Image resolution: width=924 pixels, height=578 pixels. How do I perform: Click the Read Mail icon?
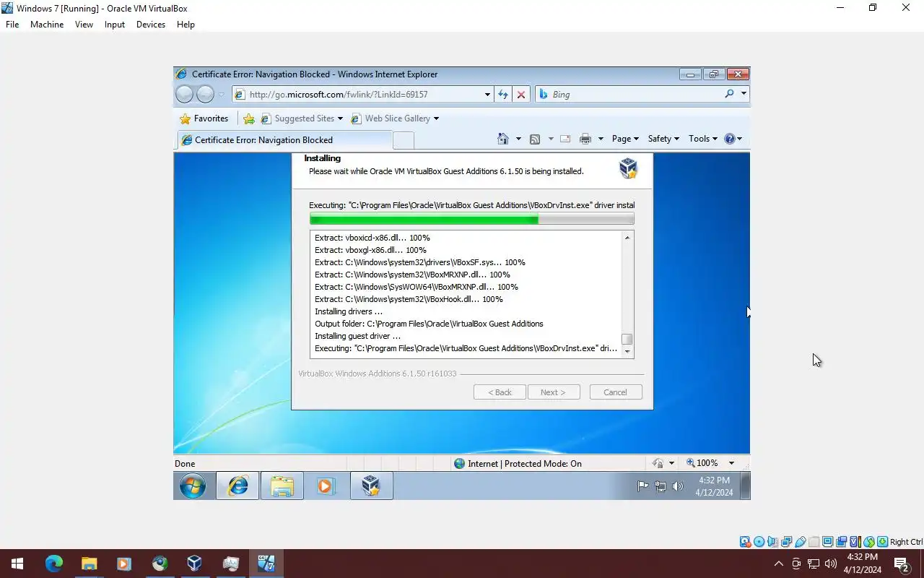pyautogui.click(x=565, y=139)
